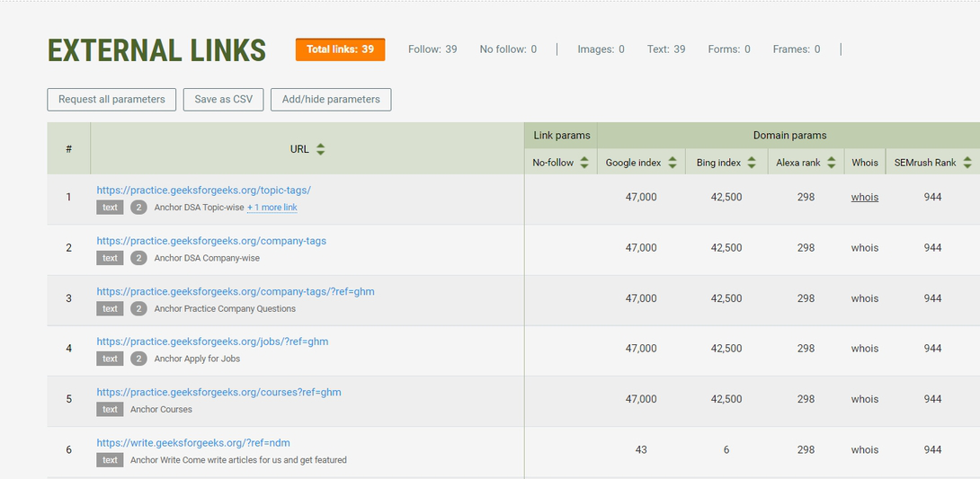Sort by Bing index arrows
Image resolution: width=980 pixels, height=479 pixels.
(753, 163)
